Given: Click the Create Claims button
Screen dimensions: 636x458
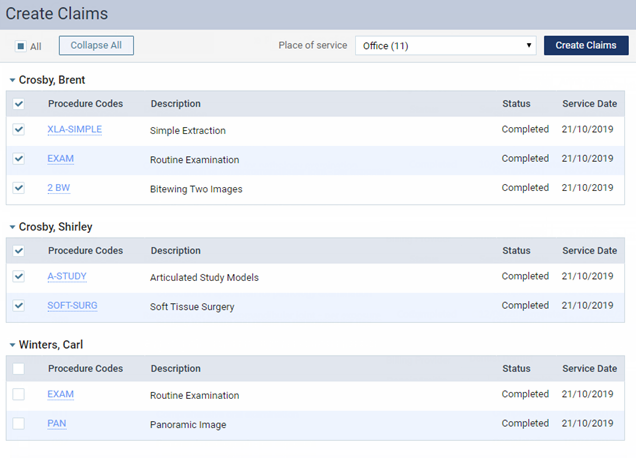Looking at the screenshot, I should (586, 45).
